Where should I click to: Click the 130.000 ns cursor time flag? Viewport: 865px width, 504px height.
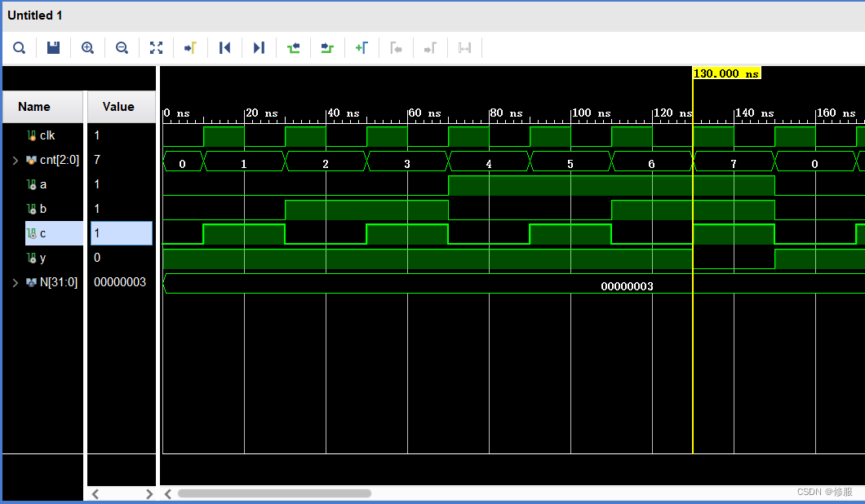pyautogui.click(x=725, y=73)
